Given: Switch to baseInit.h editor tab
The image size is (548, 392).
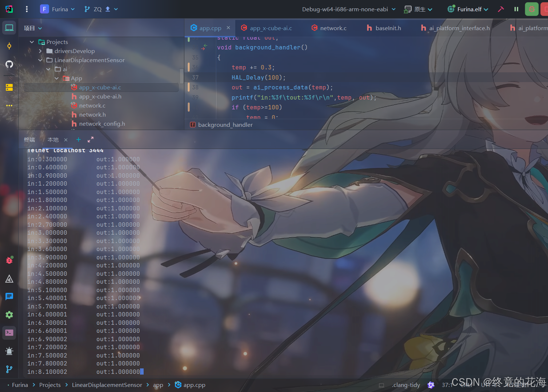Looking at the screenshot, I should coord(384,28).
